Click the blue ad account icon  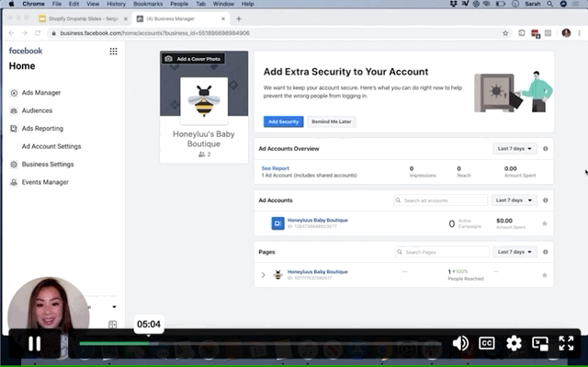[x=277, y=224]
